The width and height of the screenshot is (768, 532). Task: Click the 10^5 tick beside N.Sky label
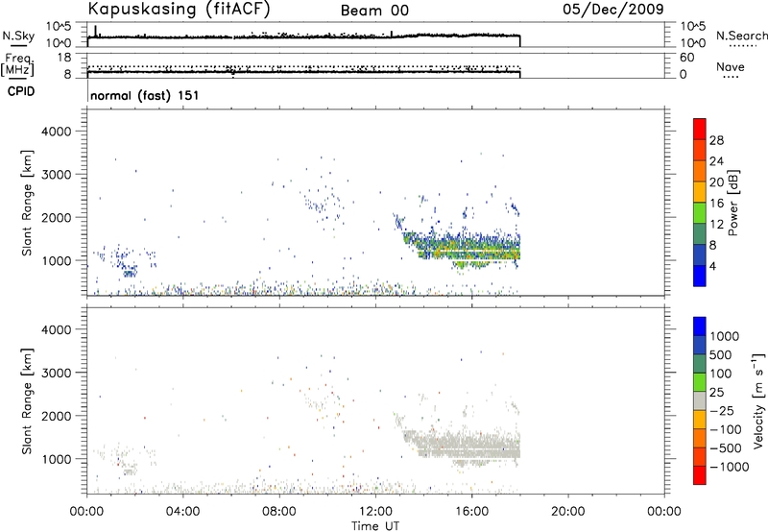click(60, 27)
